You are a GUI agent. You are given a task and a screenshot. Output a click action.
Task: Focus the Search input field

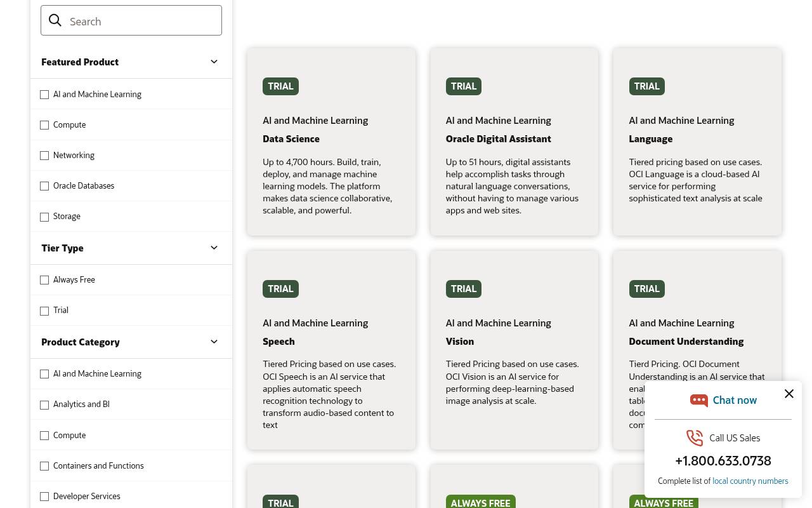[x=131, y=20]
